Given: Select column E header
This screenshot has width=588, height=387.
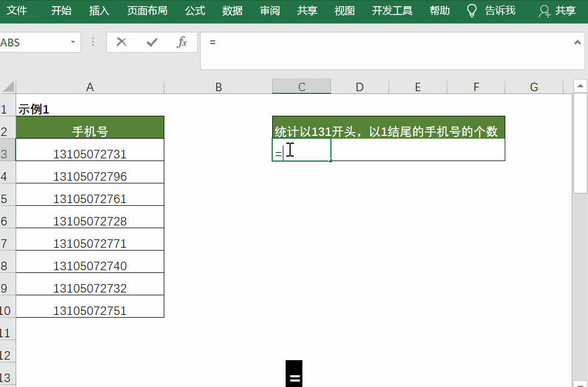Looking at the screenshot, I should coord(418,87).
